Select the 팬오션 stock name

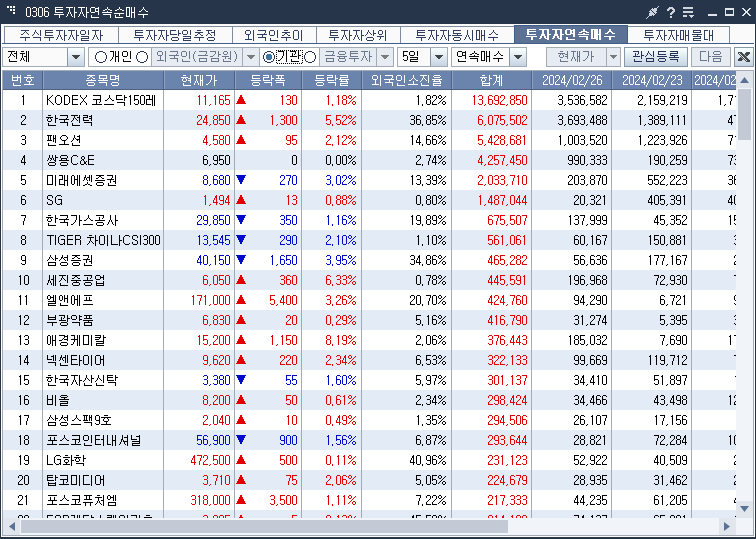pyautogui.click(x=64, y=140)
